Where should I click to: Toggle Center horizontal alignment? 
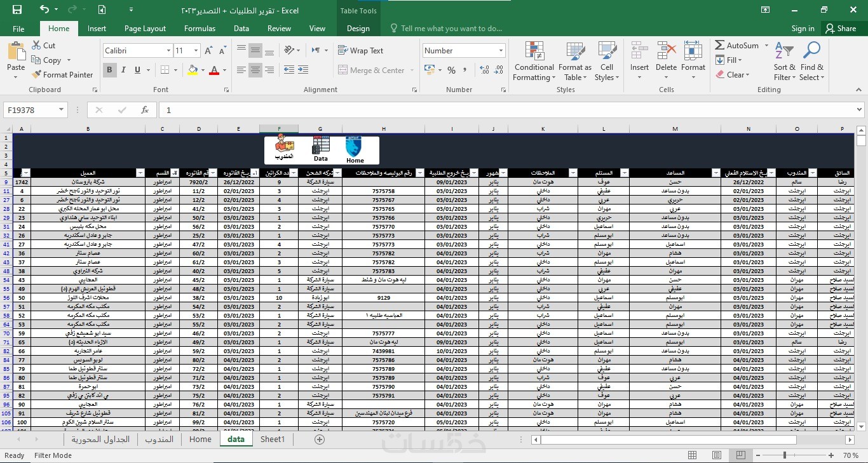pos(255,70)
